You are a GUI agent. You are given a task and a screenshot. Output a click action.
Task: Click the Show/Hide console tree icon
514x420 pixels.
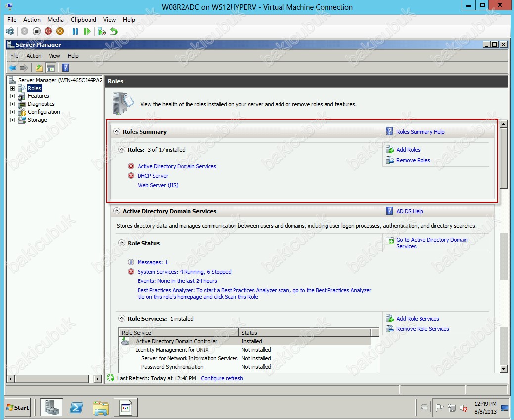[x=51, y=68]
